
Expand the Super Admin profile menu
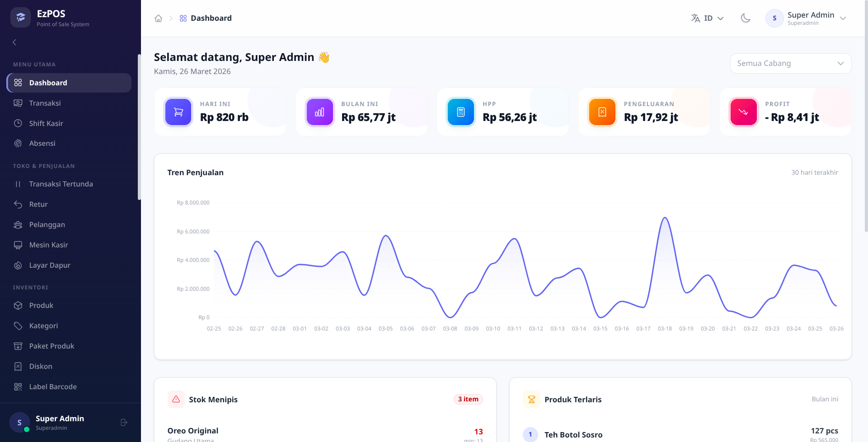pos(807,18)
